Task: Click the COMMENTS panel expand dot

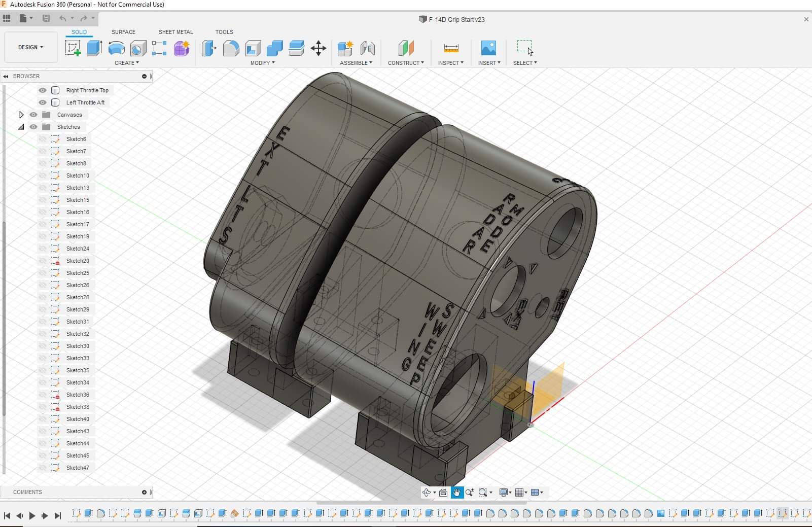Action: (x=144, y=492)
